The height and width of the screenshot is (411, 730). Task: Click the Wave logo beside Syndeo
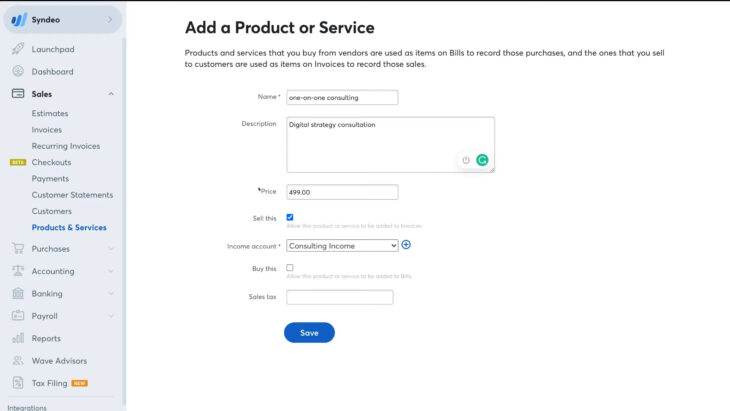19,20
